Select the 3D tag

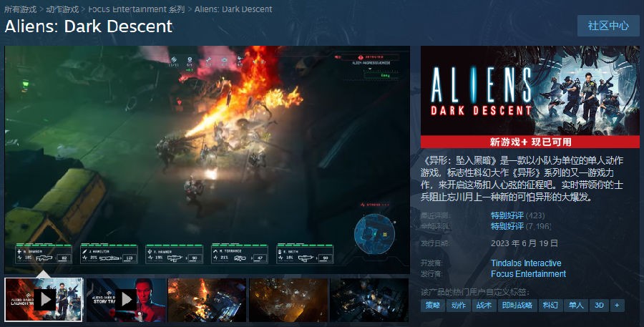tap(599, 306)
